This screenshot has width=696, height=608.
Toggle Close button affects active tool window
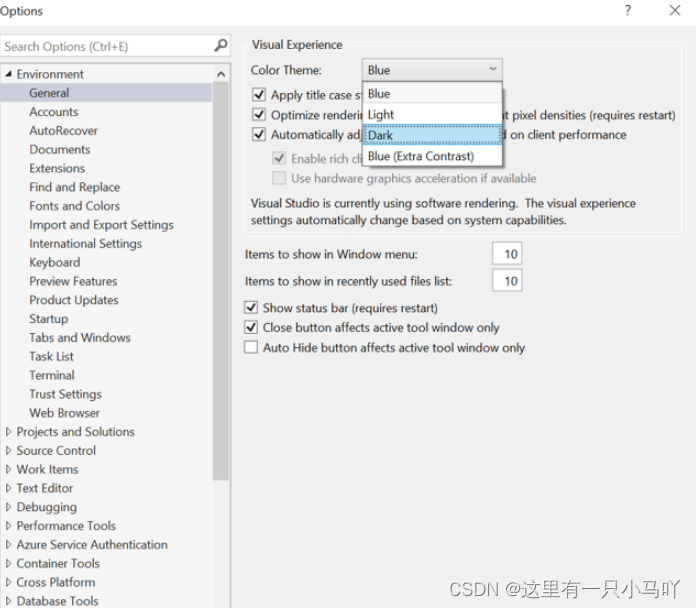[251, 328]
